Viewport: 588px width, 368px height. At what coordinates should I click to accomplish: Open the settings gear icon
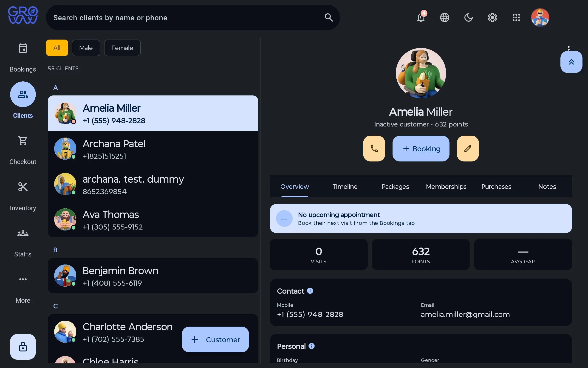(492, 17)
